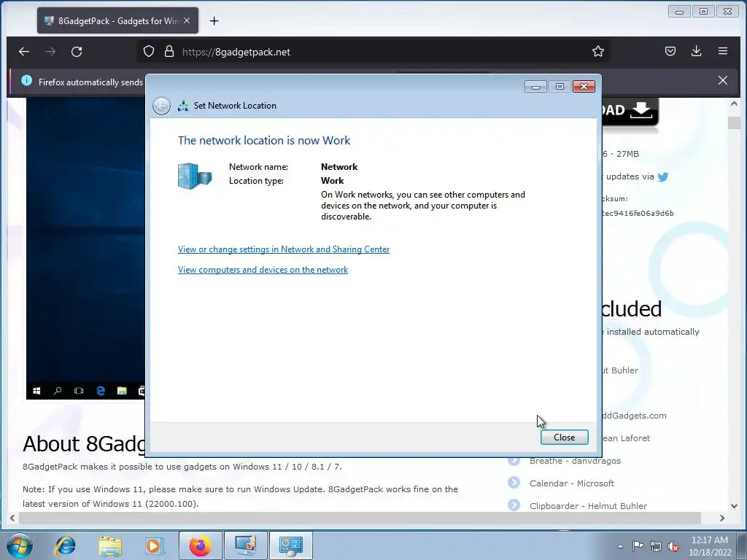Click the About 8GadgetPack heading
This screenshot has width=747, height=560.
tap(84, 444)
